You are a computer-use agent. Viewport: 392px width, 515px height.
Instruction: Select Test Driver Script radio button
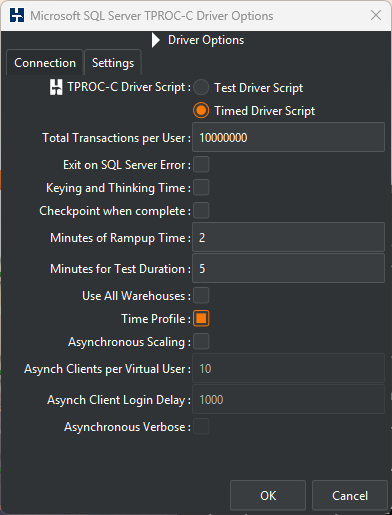pyautogui.click(x=201, y=88)
